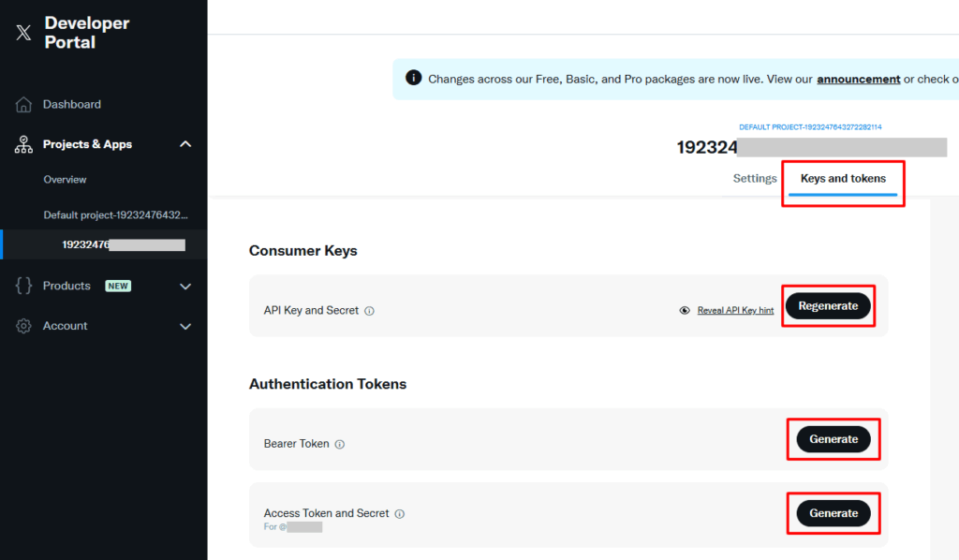Viewport: 959px width, 560px height.
Task: Expand the Products menu chevron
Action: [x=185, y=287]
